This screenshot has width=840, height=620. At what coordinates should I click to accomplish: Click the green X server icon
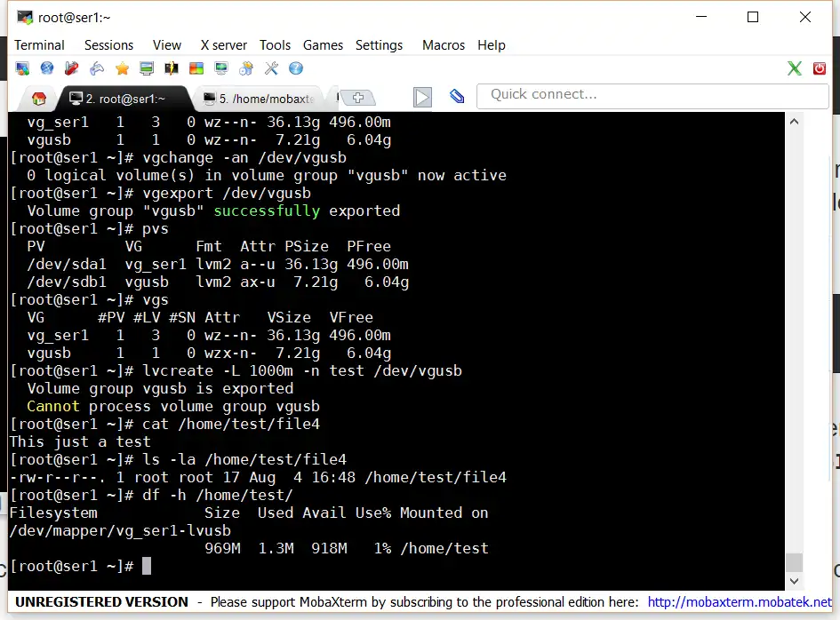(x=795, y=68)
